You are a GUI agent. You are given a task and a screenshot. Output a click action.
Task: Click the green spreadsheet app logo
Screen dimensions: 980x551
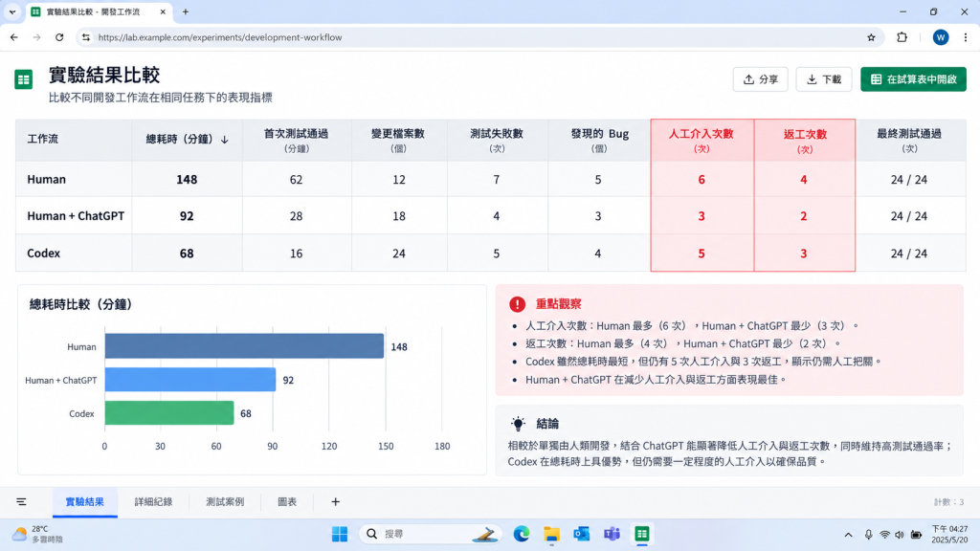[24, 79]
